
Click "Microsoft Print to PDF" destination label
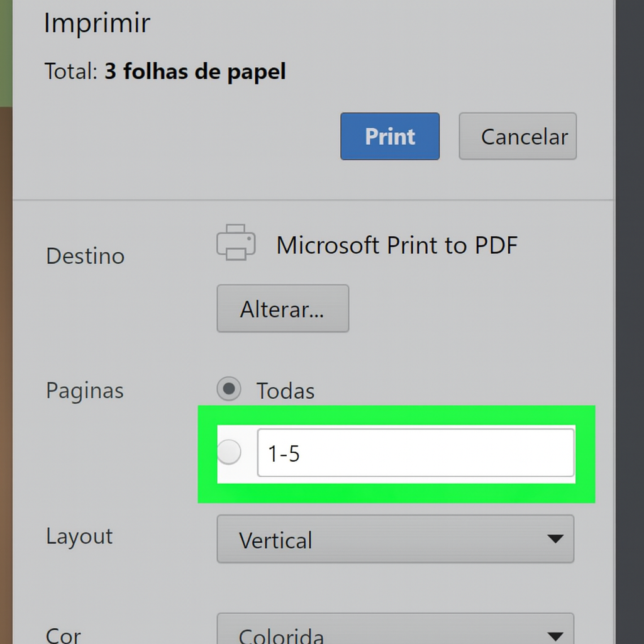396,245
